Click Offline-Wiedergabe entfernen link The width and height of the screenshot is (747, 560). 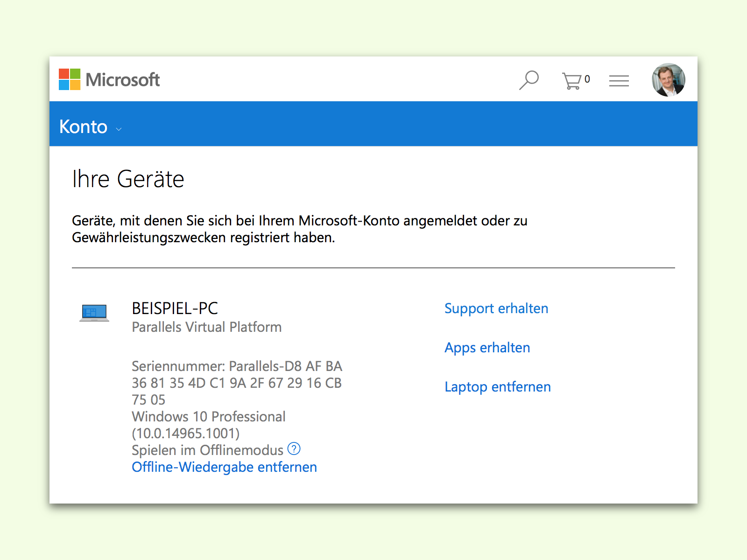[224, 467]
